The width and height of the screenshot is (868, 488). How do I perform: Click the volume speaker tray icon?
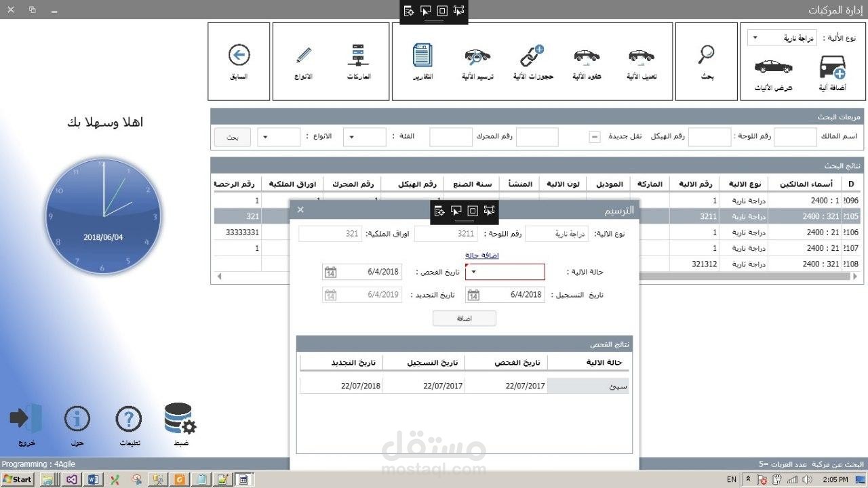pos(807,479)
